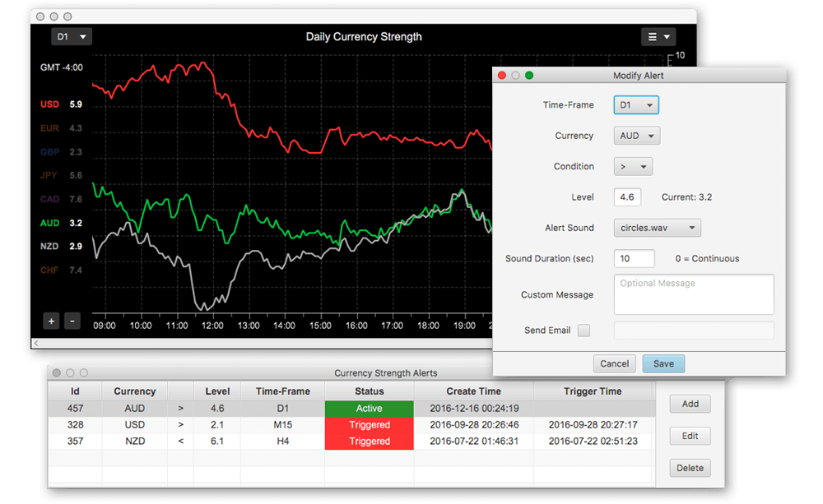
Task: Sort alerts by the Create Time column
Action: point(474,391)
